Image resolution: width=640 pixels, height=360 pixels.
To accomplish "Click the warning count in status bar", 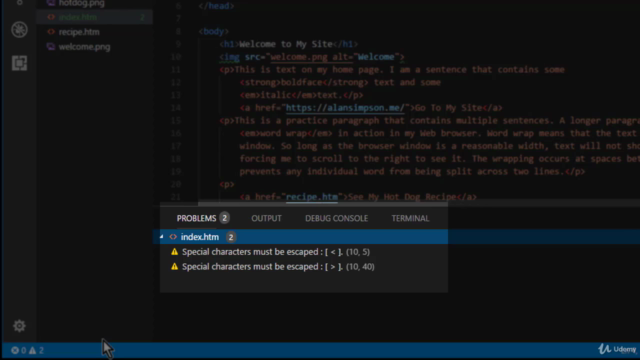I will 36,350.
